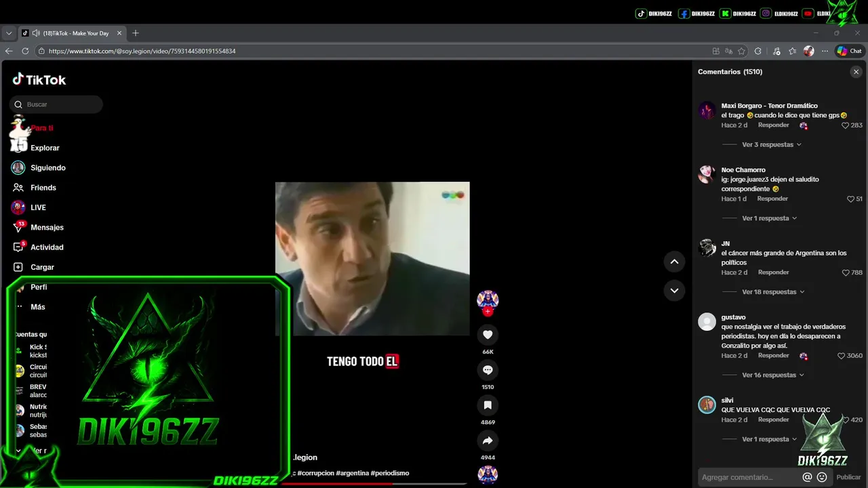Open the Explorar page
Image resolution: width=868 pixels, height=488 pixels.
pos(45,148)
